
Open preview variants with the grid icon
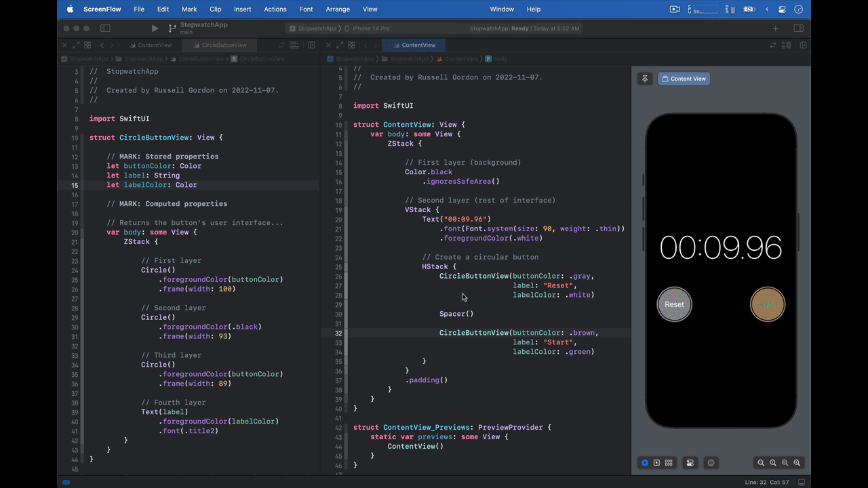tap(669, 462)
